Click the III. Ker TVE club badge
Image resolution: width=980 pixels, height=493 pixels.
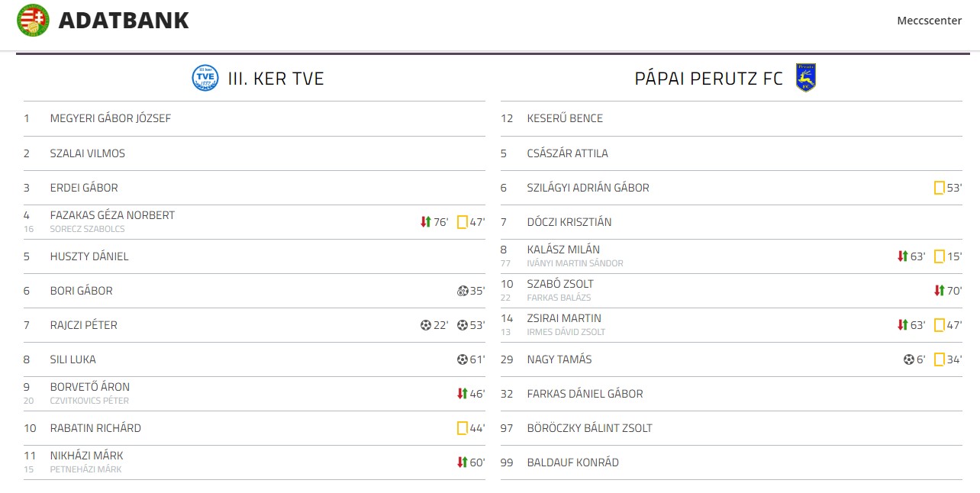(x=205, y=78)
